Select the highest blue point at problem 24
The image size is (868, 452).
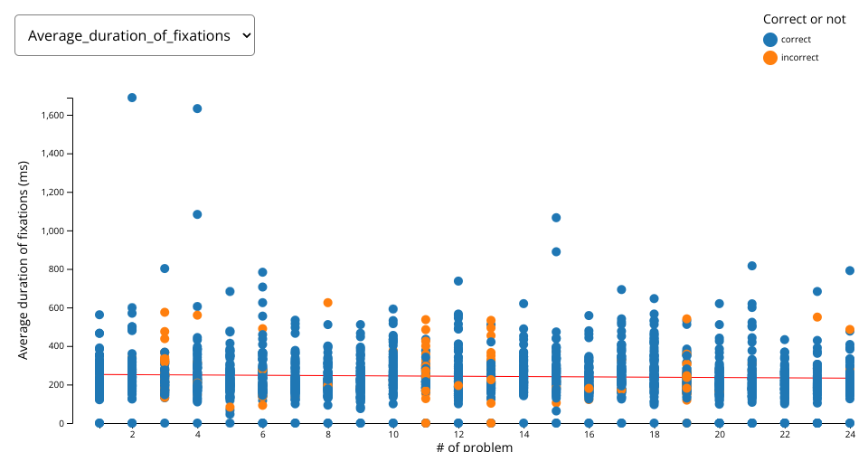click(x=850, y=270)
